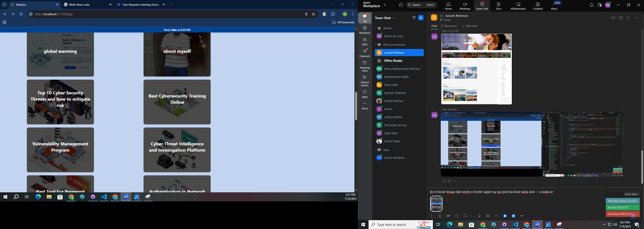
Task: Add emoji reaction to the 8:35 PM message
Action: pyautogui.click(x=449, y=181)
